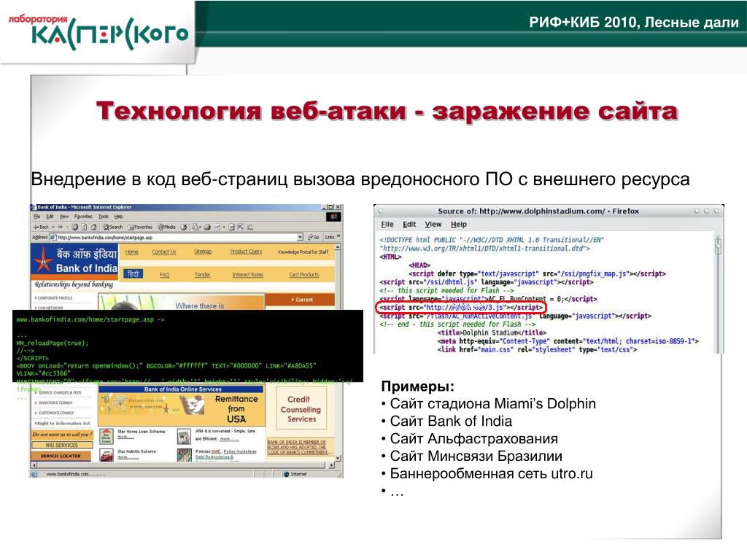The image size is (747, 560).
Task: Click the Star Home Loan icon
Action: click(107, 436)
